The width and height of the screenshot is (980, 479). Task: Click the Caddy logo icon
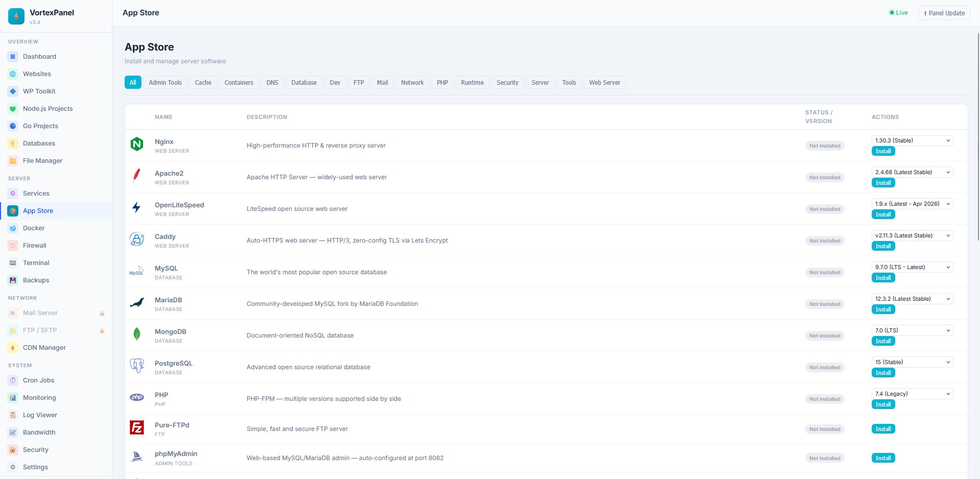click(137, 239)
